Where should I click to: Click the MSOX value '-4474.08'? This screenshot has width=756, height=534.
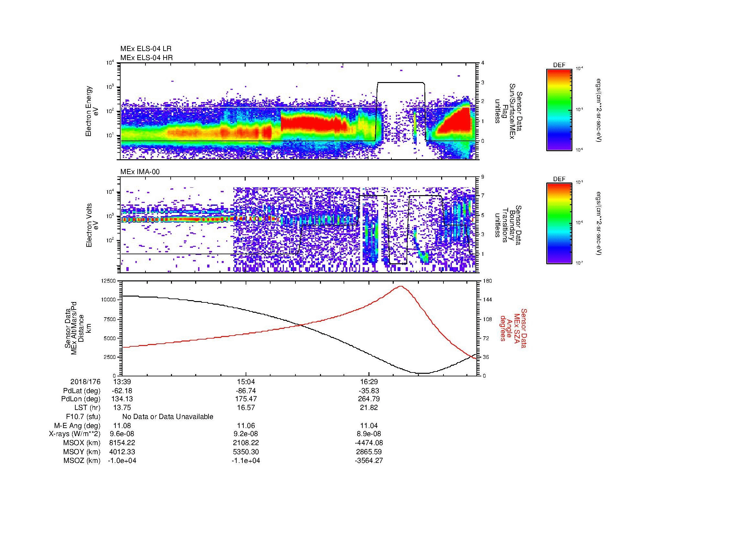click(369, 443)
